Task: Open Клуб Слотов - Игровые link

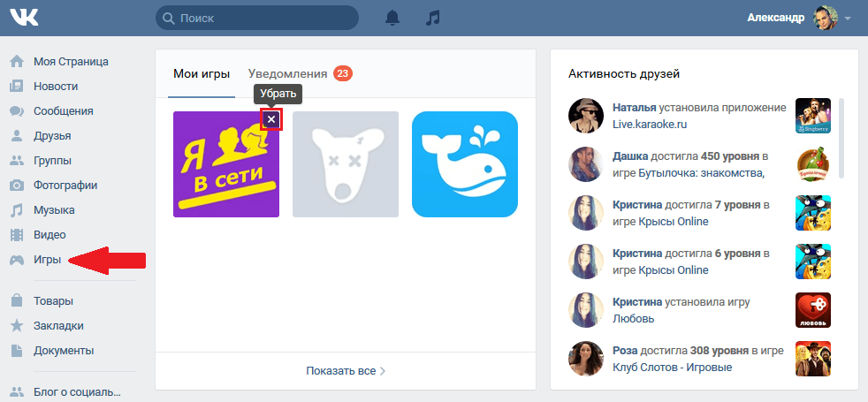Action: (x=672, y=368)
